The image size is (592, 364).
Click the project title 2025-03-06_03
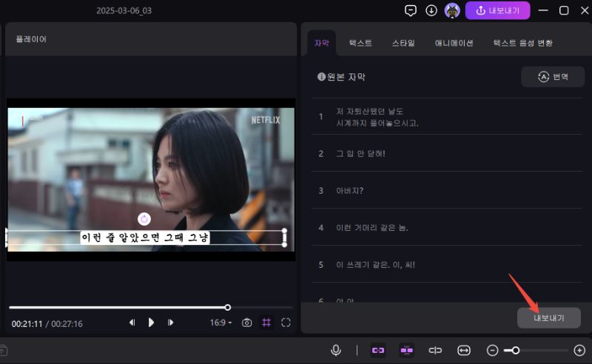pyautogui.click(x=124, y=10)
